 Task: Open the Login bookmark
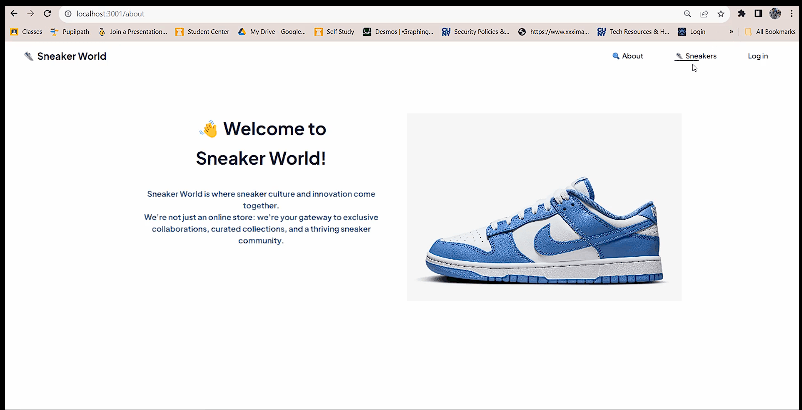click(692, 32)
